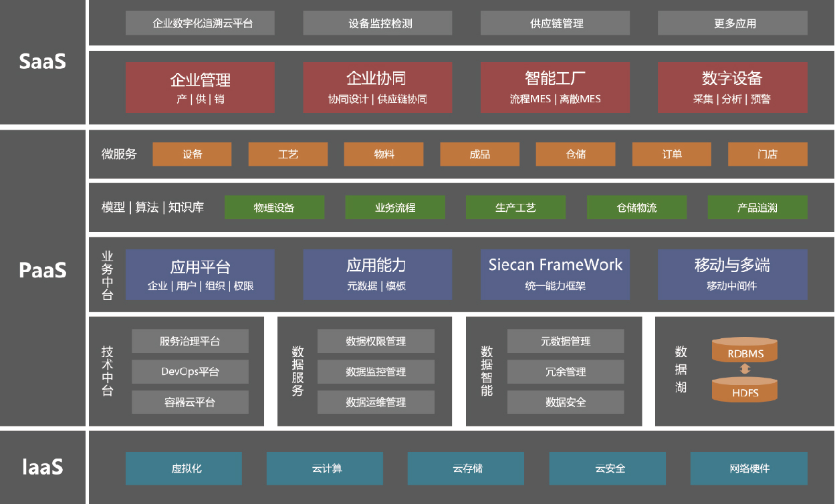
Task: Select the 企业管理 red card
Action: (200, 88)
